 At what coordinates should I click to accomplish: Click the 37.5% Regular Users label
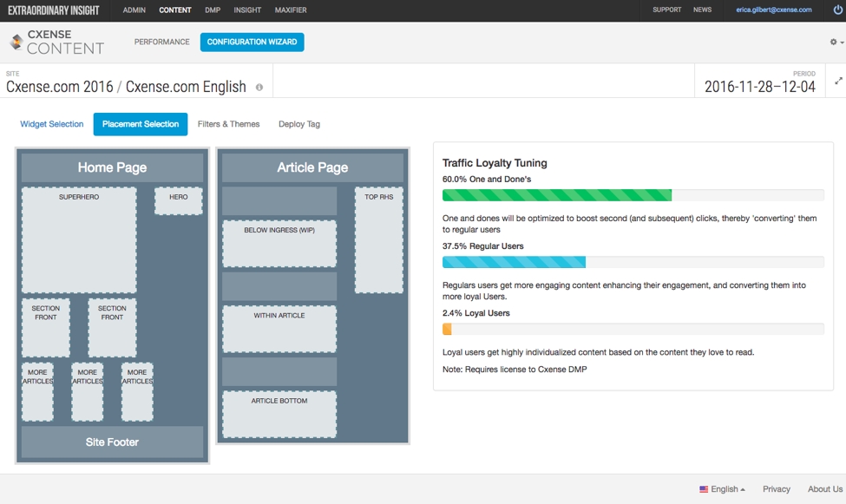click(x=483, y=246)
